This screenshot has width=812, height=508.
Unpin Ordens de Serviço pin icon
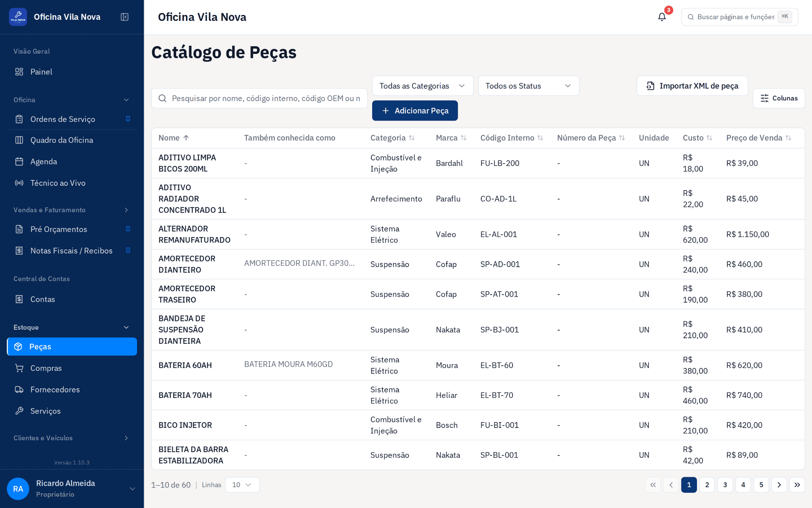[x=128, y=119]
